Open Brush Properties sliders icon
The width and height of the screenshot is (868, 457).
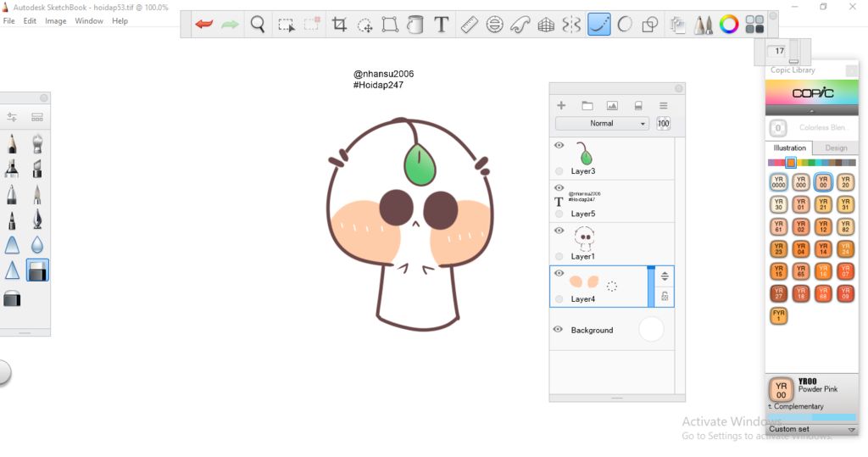click(x=12, y=117)
